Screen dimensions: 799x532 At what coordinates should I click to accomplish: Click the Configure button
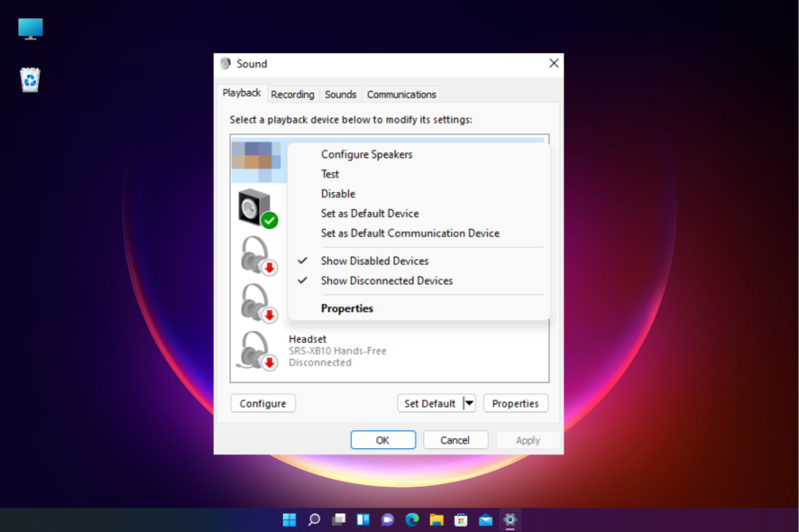tap(263, 403)
